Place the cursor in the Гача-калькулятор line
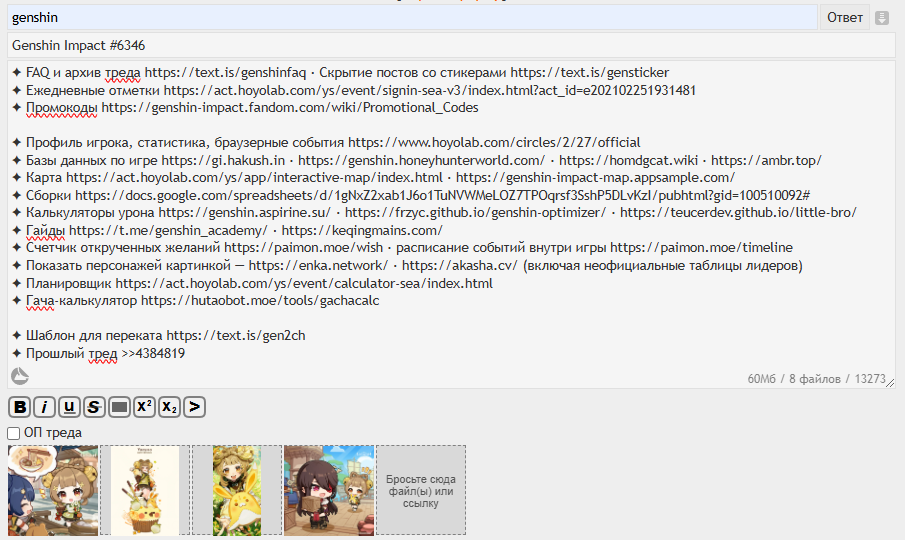 [x=196, y=301]
